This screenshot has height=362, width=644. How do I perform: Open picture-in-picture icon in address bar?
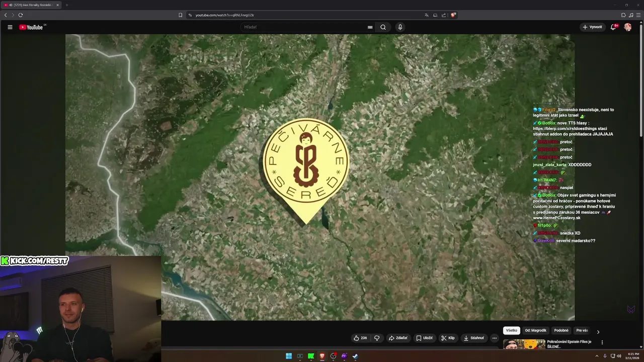pyautogui.click(x=435, y=15)
